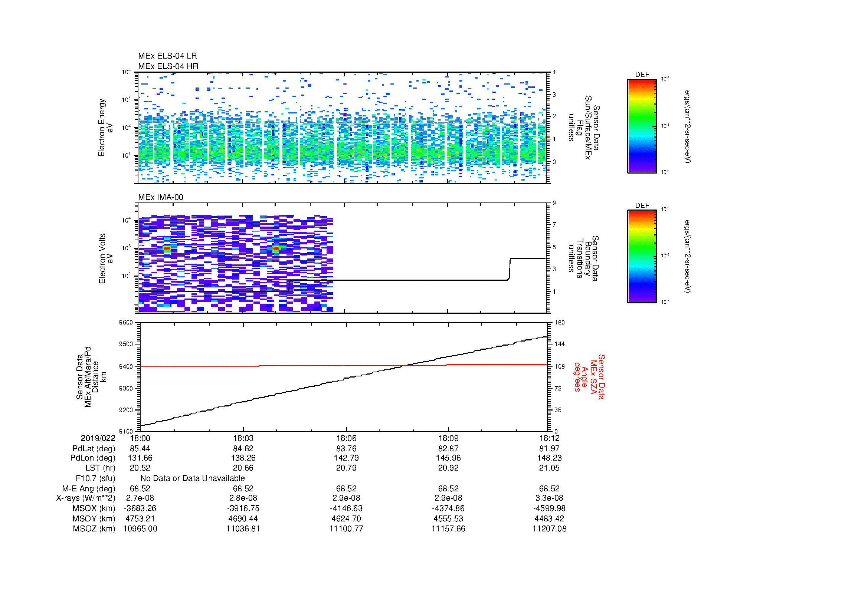Click the 'M-E Ang (deg)' row label
Image resolution: width=868 pixels, height=613 pixels.
[x=89, y=488]
